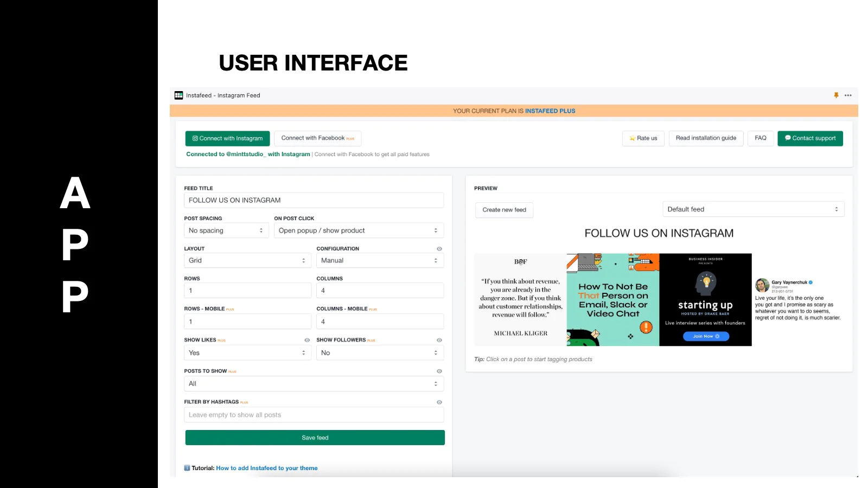Open Read installation guide
This screenshot has height=488, width=868.
(706, 138)
